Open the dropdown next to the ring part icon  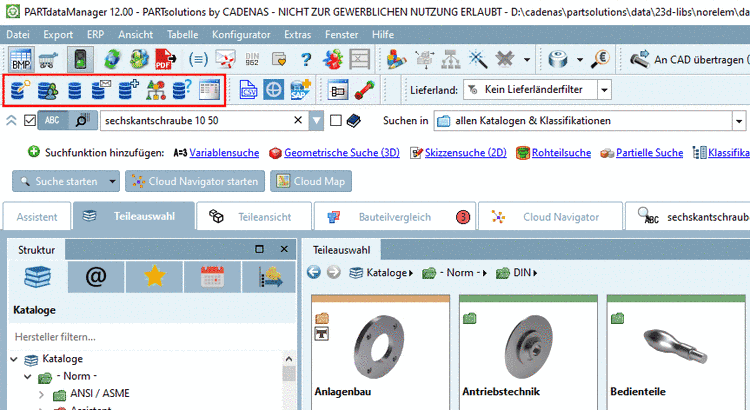click(x=580, y=60)
